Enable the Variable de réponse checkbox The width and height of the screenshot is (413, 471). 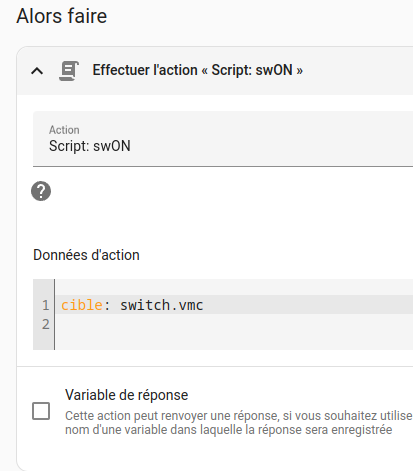click(41, 411)
